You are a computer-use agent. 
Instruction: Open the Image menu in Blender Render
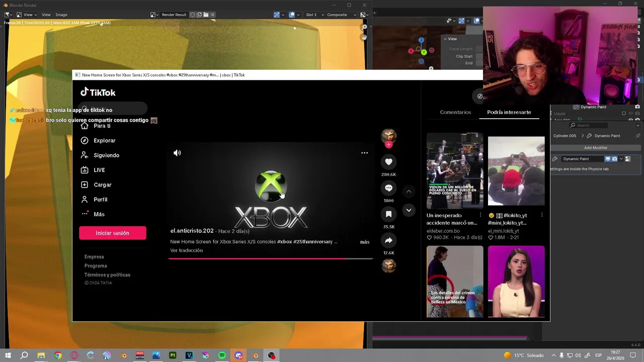pos(61,15)
